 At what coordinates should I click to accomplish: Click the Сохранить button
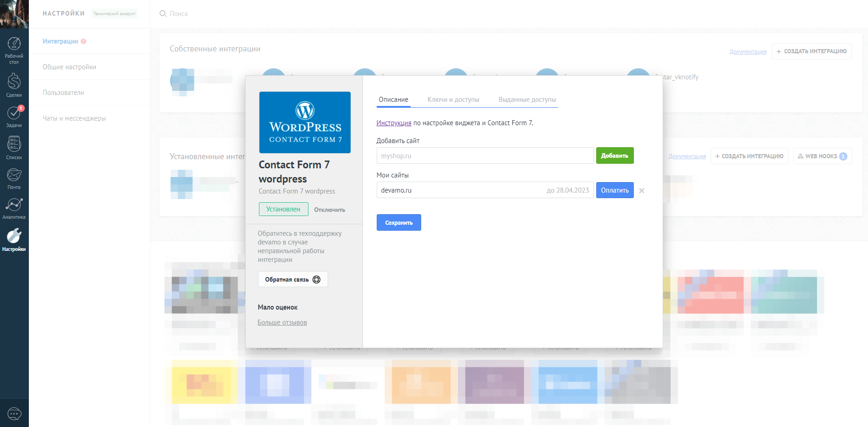pyautogui.click(x=399, y=222)
